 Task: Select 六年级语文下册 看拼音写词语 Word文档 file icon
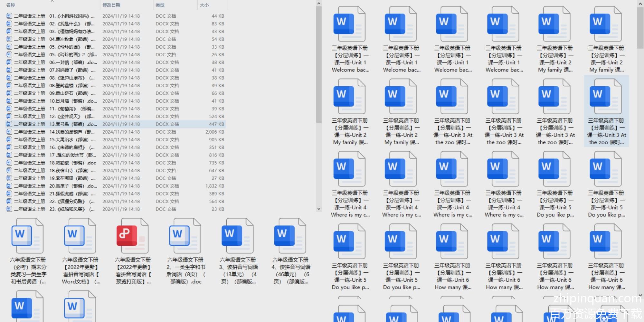point(80,237)
